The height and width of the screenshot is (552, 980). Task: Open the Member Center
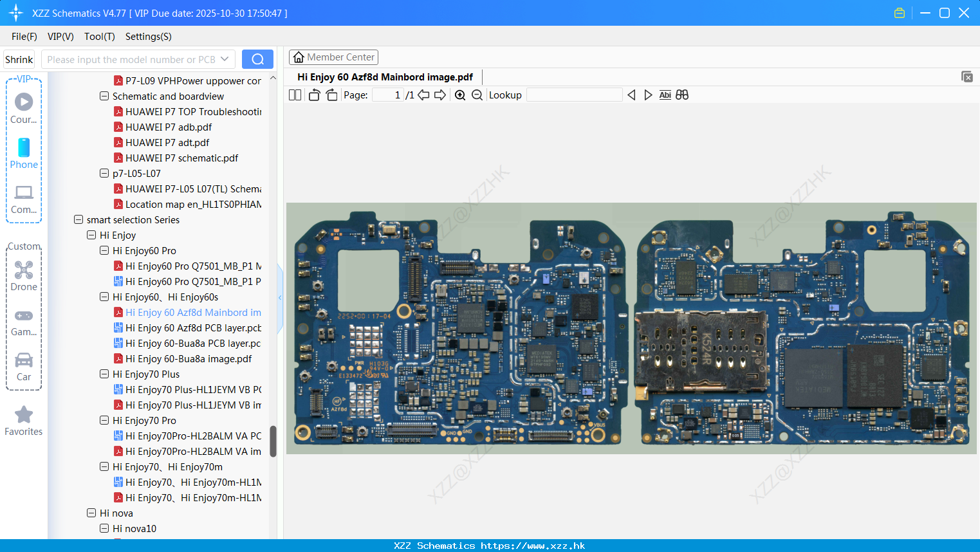click(333, 57)
